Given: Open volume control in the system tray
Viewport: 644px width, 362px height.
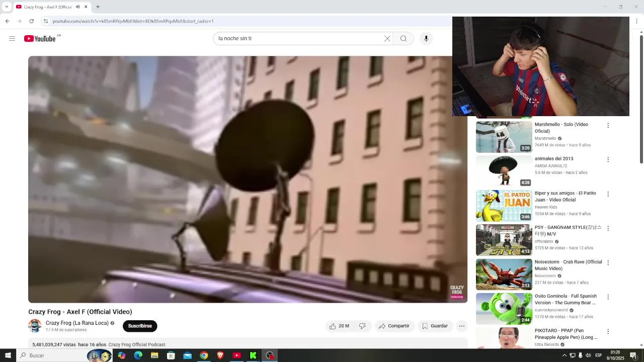Looking at the screenshot, I should point(588,355).
